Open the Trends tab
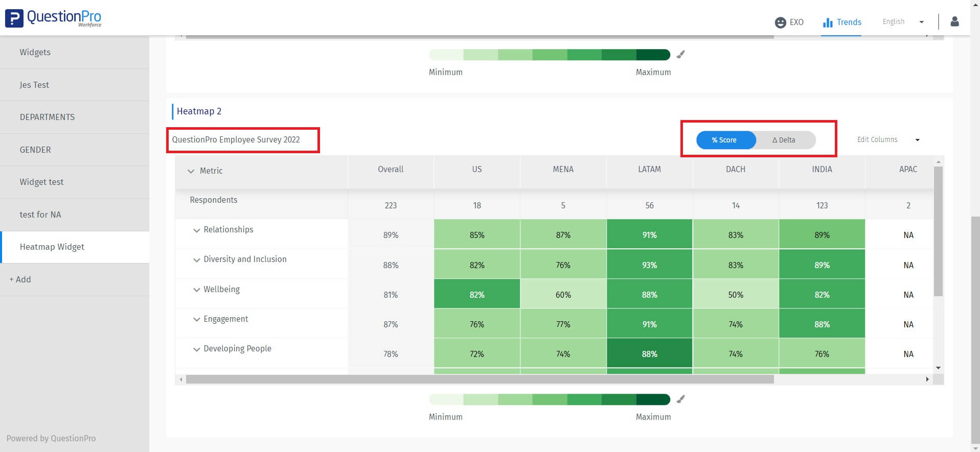980x452 pixels. (842, 22)
